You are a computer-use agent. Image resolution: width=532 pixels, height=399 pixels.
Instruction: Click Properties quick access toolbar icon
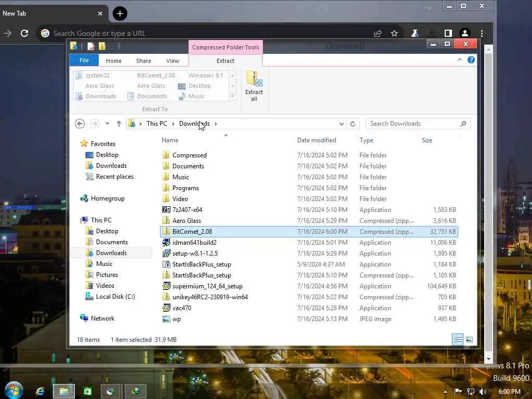point(90,46)
